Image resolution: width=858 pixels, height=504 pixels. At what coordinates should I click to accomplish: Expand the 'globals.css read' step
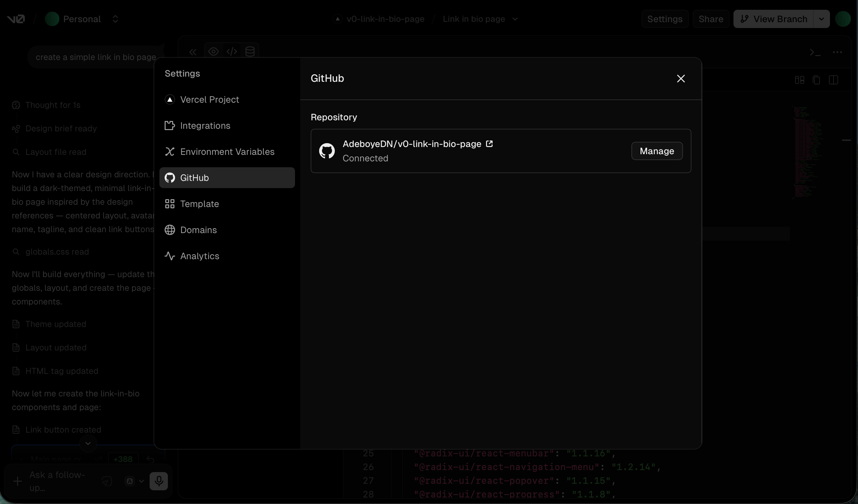tap(51, 252)
